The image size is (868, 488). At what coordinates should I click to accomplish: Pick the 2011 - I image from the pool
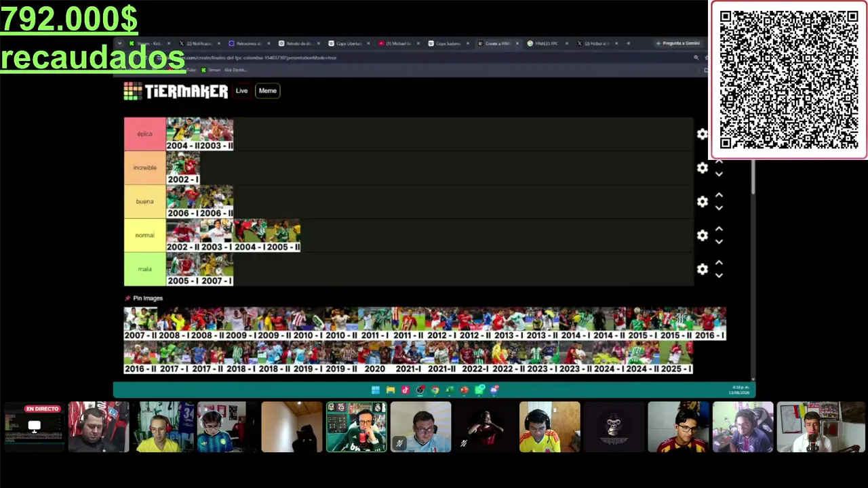374,323
